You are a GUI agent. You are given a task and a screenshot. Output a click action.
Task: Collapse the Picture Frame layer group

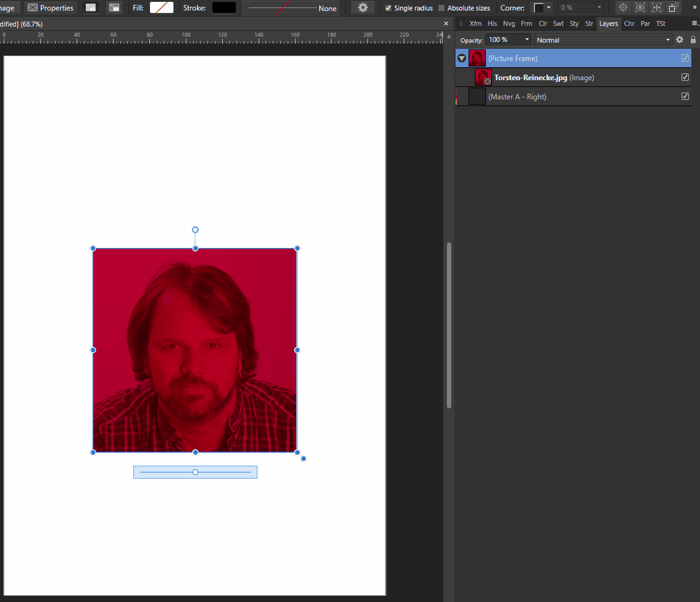(462, 59)
